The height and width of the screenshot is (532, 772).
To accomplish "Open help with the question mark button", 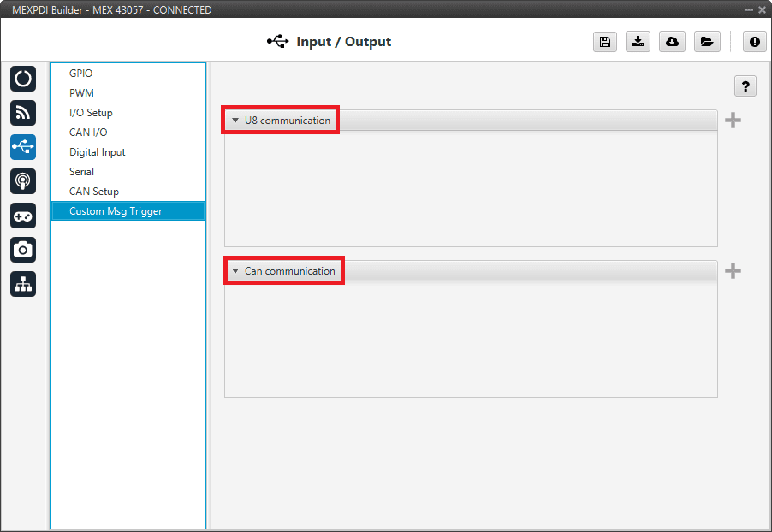I will tap(745, 86).
